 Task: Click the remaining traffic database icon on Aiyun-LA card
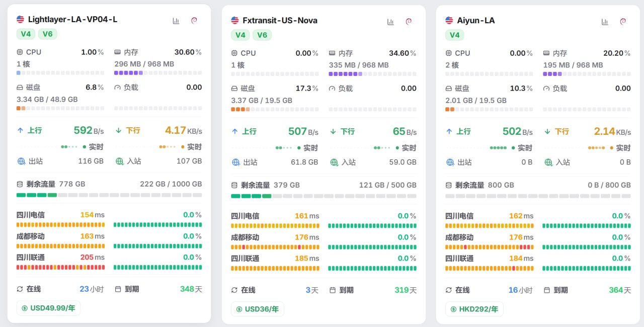click(449, 185)
